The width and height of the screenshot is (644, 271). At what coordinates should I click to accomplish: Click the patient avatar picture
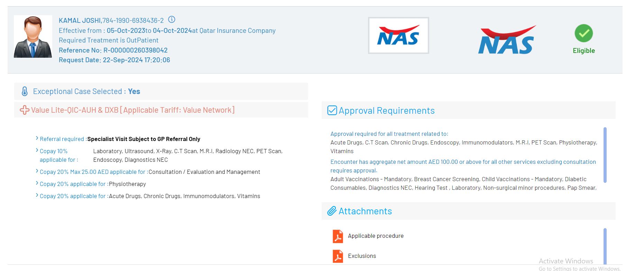click(33, 37)
